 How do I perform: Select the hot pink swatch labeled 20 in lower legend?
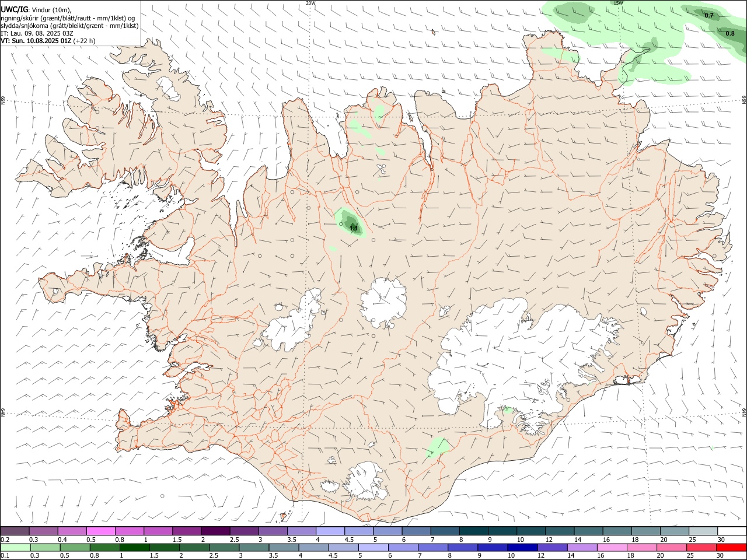(672, 548)
